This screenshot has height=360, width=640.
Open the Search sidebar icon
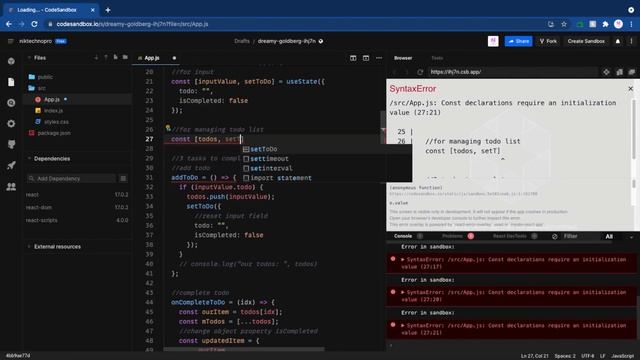coord(11,103)
